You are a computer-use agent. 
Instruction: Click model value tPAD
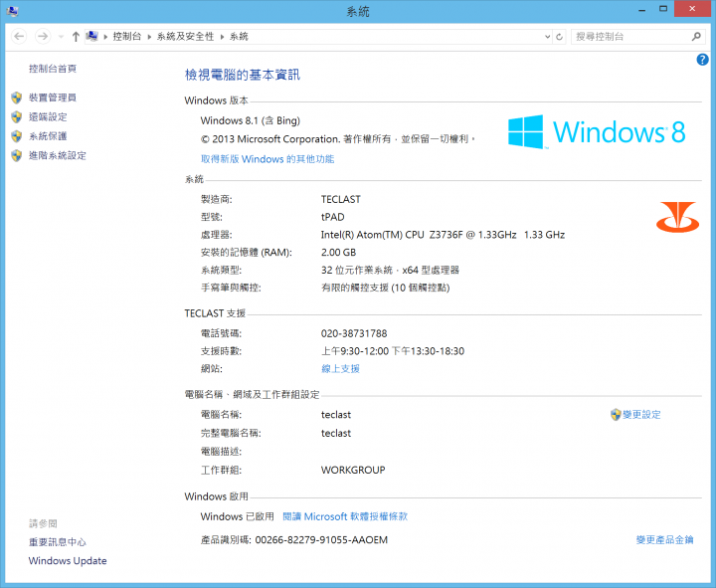click(x=332, y=217)
